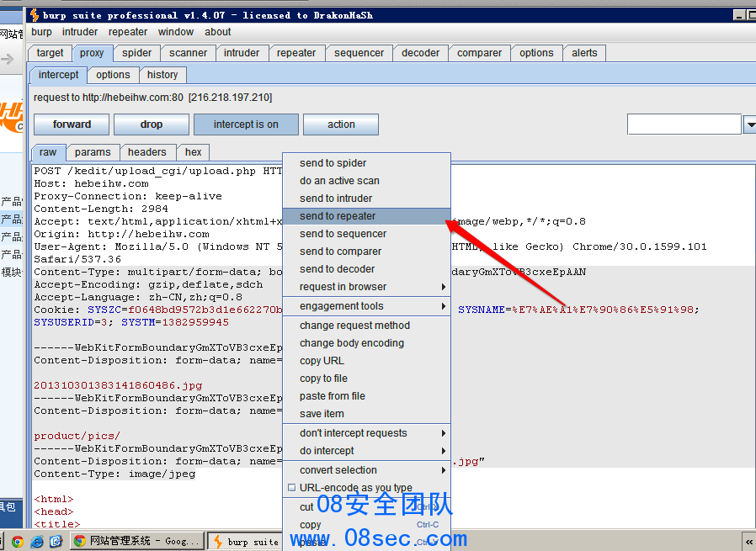This screenshot has width=756, height=551.
Task: Choose send to repeater in context menu
Action: coord(366,216)
